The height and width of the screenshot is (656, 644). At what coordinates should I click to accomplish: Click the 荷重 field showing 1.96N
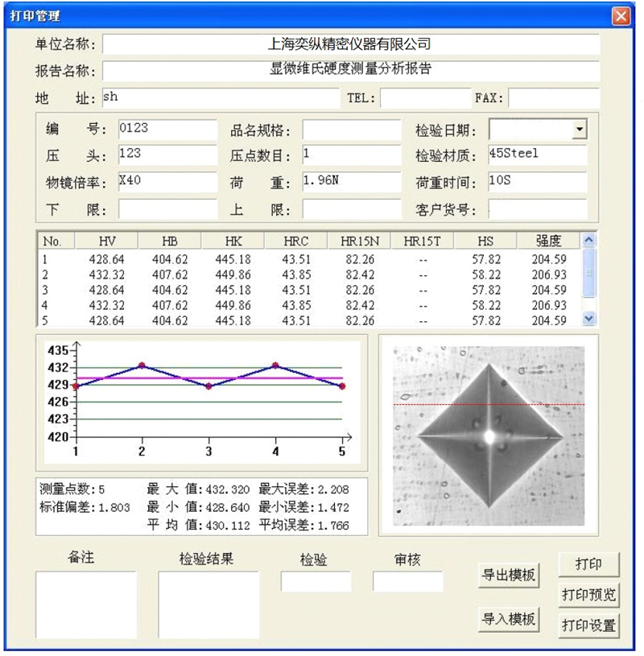351,182
